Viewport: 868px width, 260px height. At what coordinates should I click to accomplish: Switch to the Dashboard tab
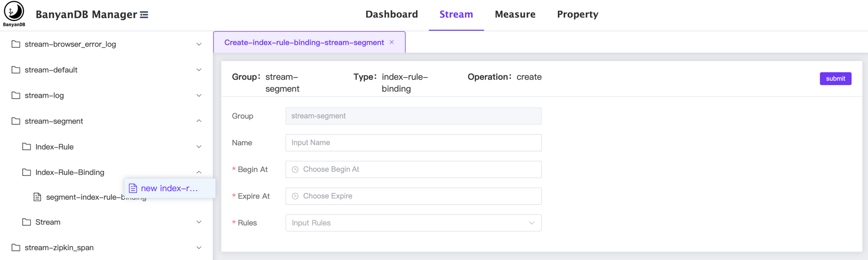click(391, 15)
